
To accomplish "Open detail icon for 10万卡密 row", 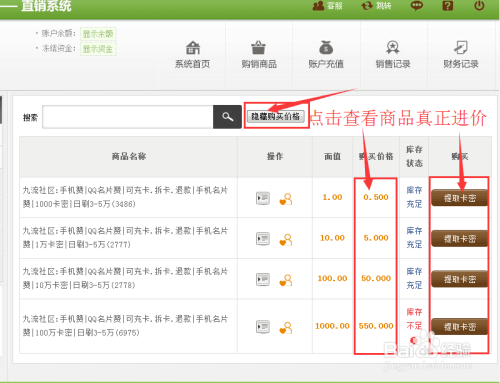I will [x=263, y=280].
